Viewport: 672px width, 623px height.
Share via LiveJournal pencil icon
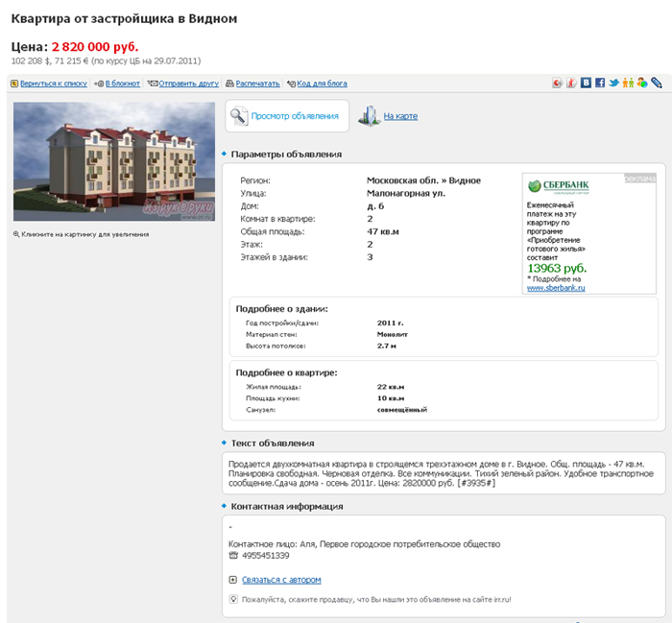[x=656, y=83]
